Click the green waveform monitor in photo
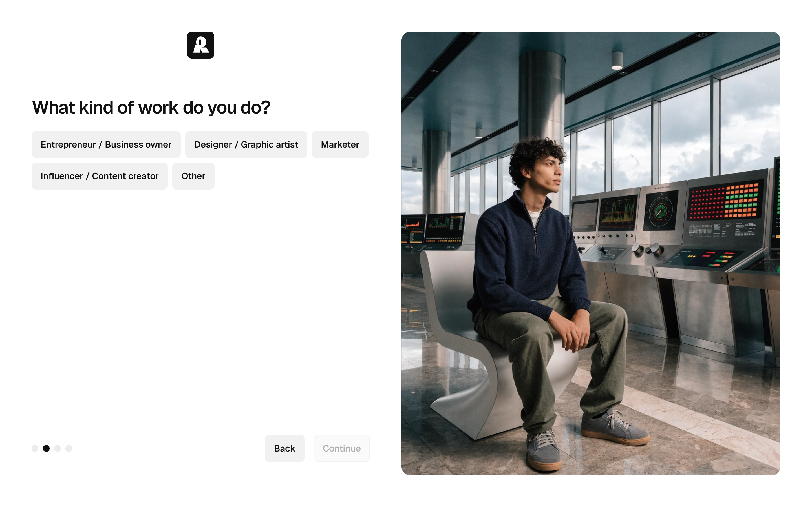812x507 pixels. click(x=618, y=213)
